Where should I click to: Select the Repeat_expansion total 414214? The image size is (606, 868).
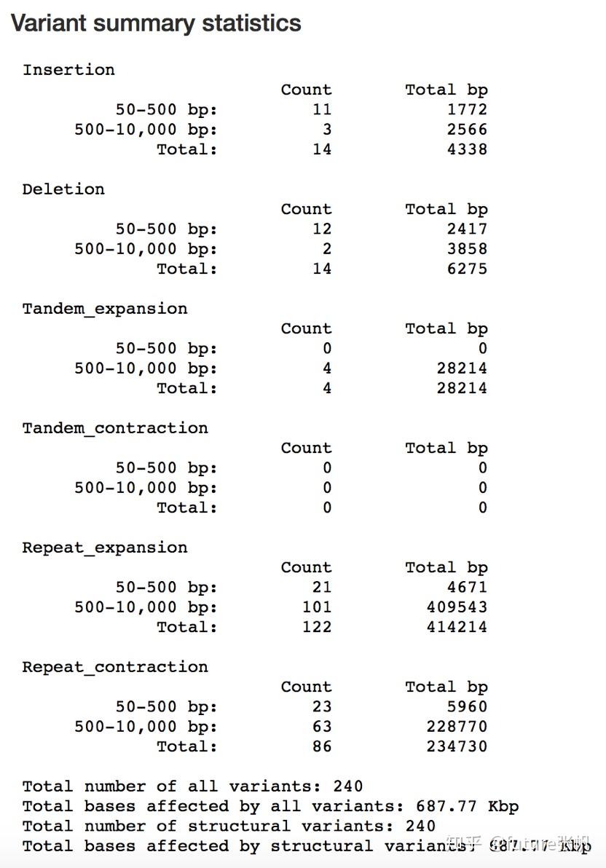point(457,627)
